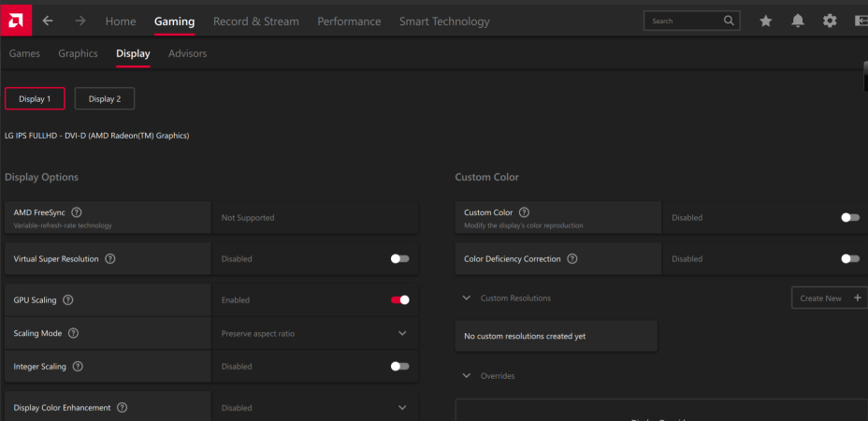
Task: Open Smart Technology tab
Action: tap(444, 21)
